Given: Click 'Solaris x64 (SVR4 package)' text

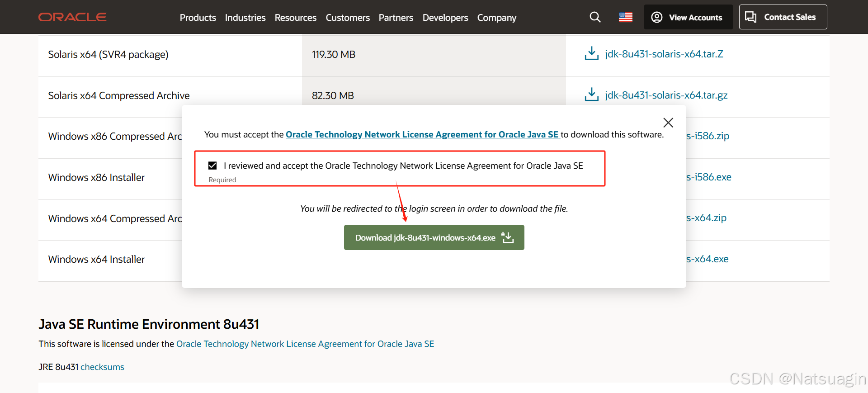Looking at the screenshot, I should (108, 54).
